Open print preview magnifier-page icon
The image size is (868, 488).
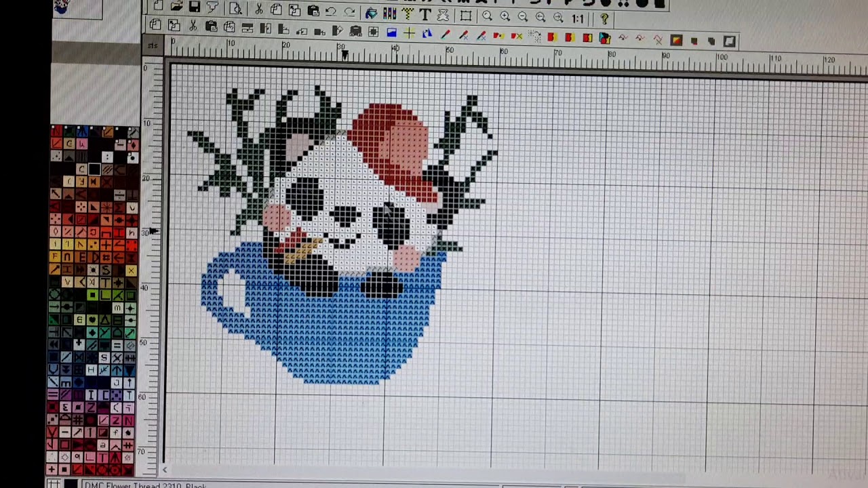[235, 8]
